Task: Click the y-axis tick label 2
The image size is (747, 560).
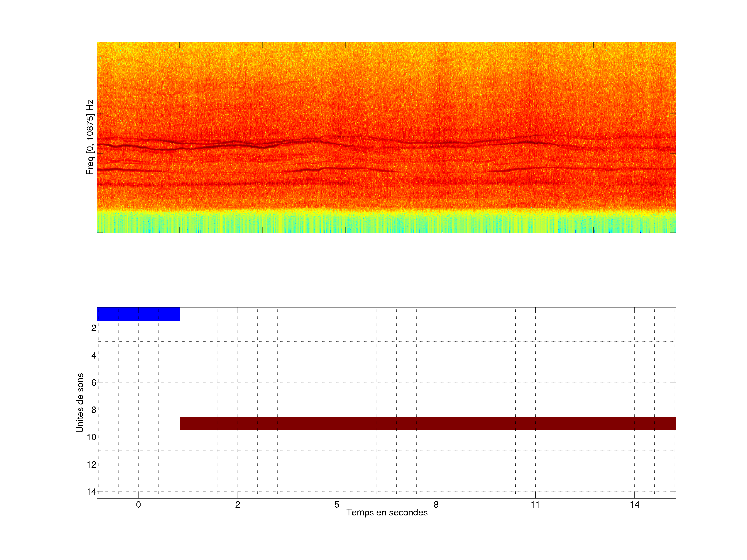Action: tap(94, 328)
